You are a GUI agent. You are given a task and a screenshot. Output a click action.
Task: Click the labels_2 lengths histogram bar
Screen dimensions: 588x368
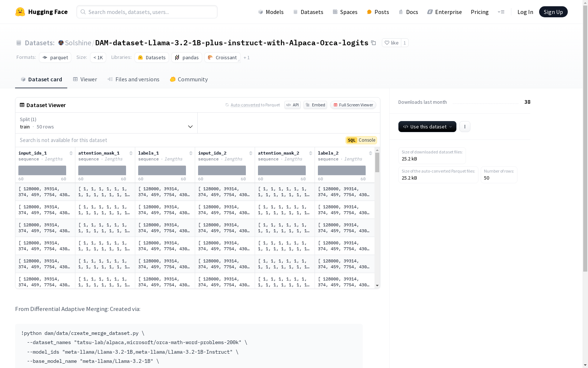pyautogui.click(x=342, y=170)
